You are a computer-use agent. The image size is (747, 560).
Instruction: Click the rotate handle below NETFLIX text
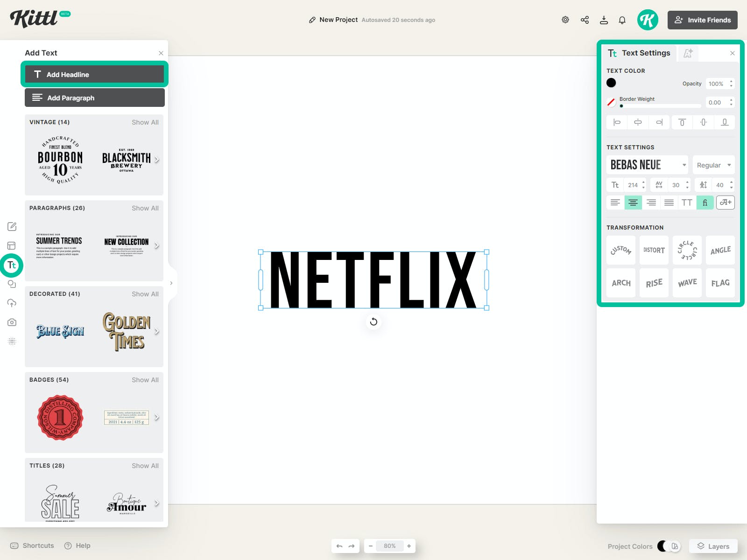pyautogui.click(x=373, y=322)
